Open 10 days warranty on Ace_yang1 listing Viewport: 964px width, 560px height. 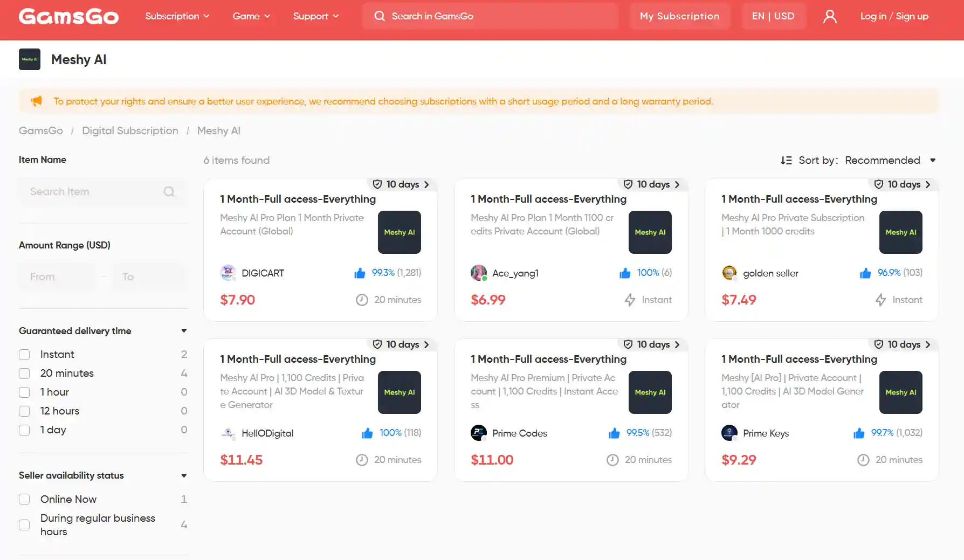point(652,184)
